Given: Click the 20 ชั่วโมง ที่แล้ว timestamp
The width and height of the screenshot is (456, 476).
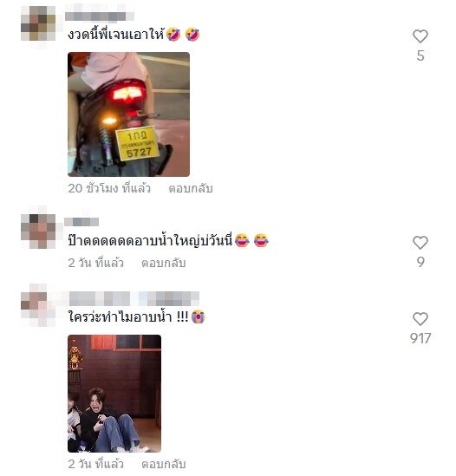Looking at the screenshot, I should click(109, 188).
